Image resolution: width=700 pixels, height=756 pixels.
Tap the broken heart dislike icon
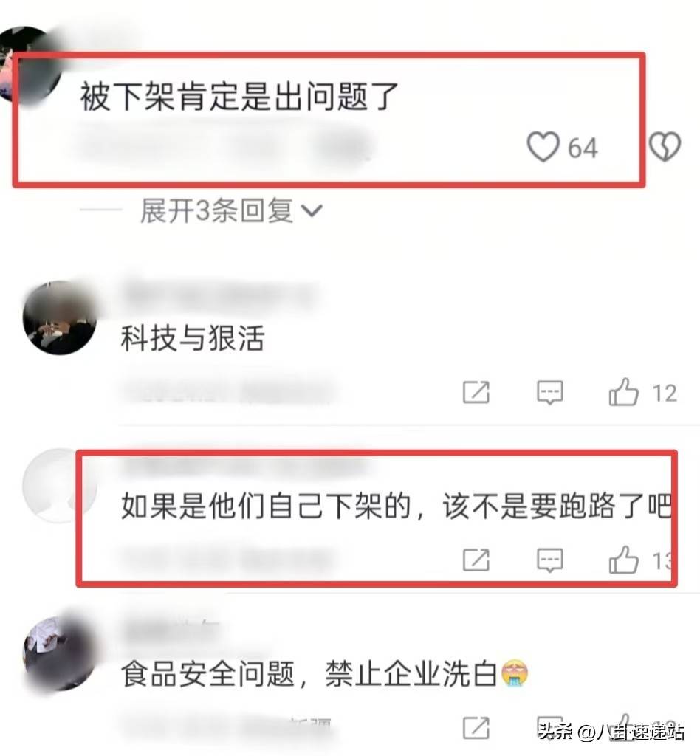point(665,147)
